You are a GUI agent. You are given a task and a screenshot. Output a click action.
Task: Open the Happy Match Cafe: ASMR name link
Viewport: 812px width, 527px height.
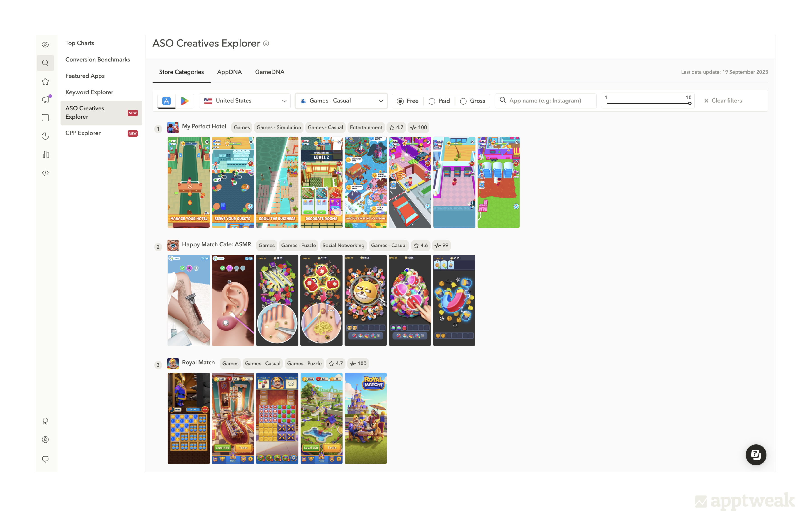[217, 244]
